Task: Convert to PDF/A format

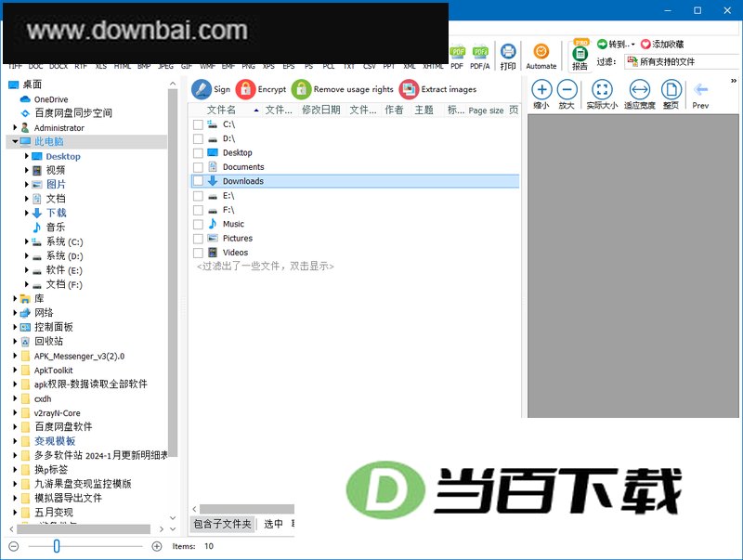Action: (479, 58)
